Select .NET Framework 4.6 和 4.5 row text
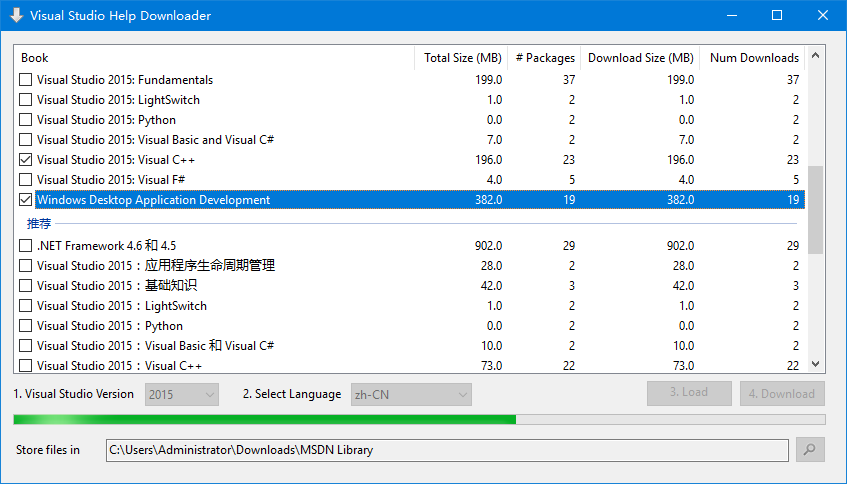Image resolution: width=847 pixels, height=484 pixels. click(106, 245)
